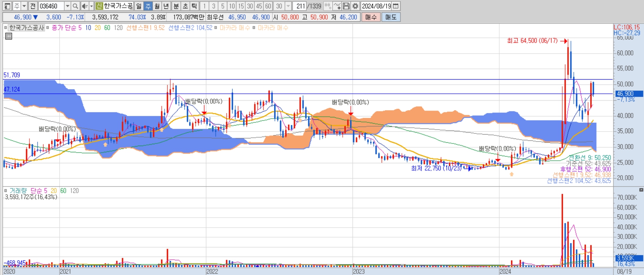The width and height of the screenshot is (644, 275).
Task: Click the 매수 buy button
Action: click(371, 17)
